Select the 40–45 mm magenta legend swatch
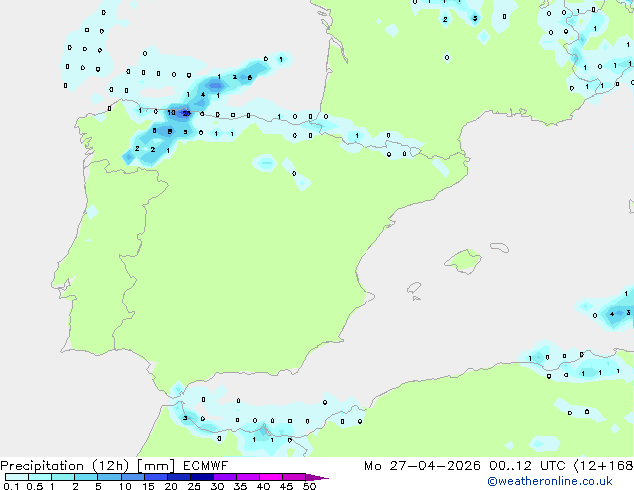 271,477
